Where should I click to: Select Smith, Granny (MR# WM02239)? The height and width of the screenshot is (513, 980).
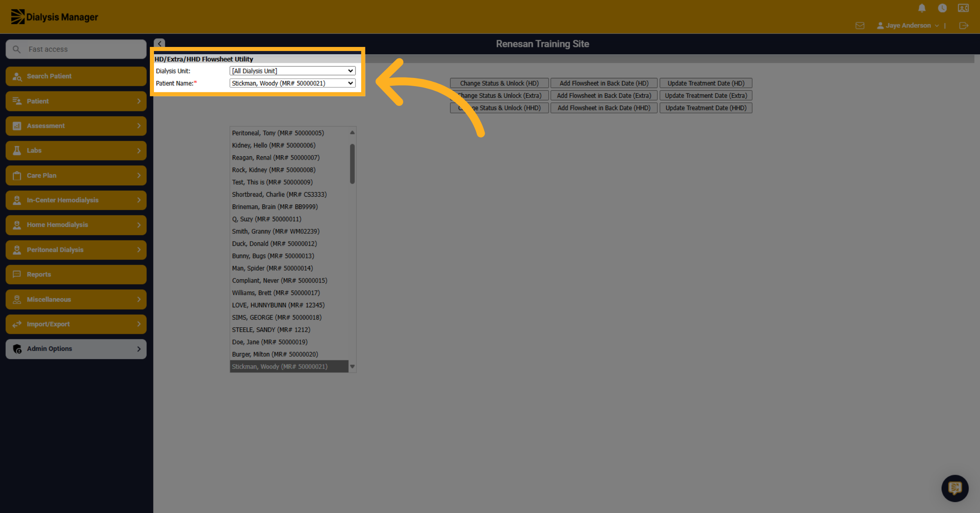click(x=289, y=231)
